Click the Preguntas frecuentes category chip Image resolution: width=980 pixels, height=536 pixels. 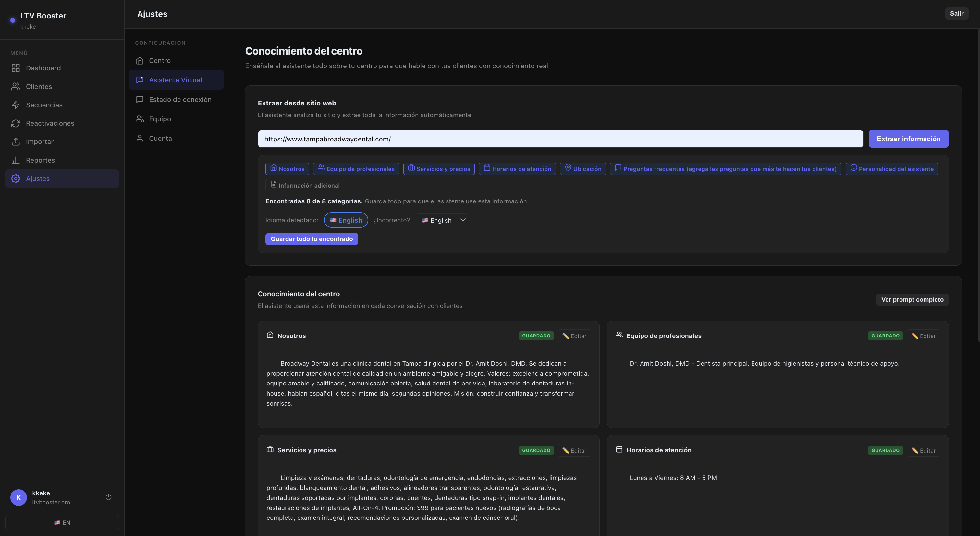pos(726,169)
